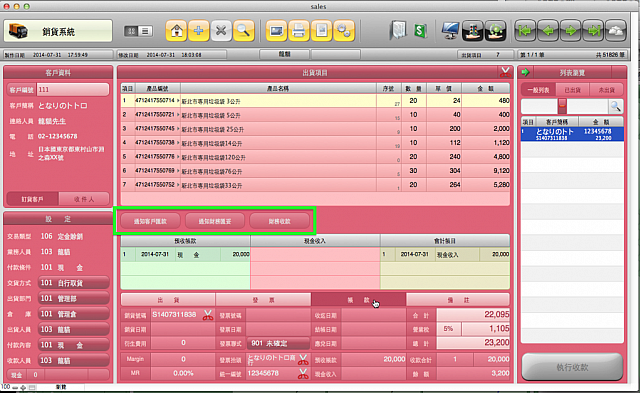
Task: Open 倉庫 dropdown showing 101 管理倉
Action: (73, 314)
